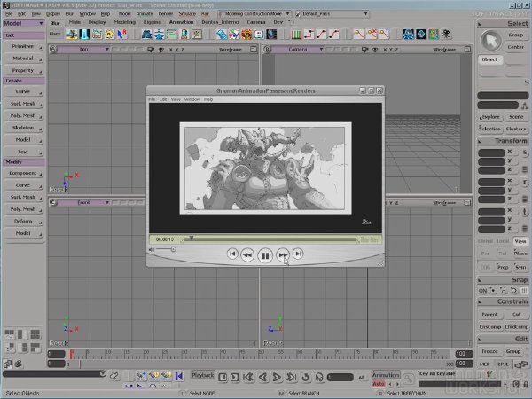Open QuickTime player File menu
Screen dimensions: 532x399
152,99
